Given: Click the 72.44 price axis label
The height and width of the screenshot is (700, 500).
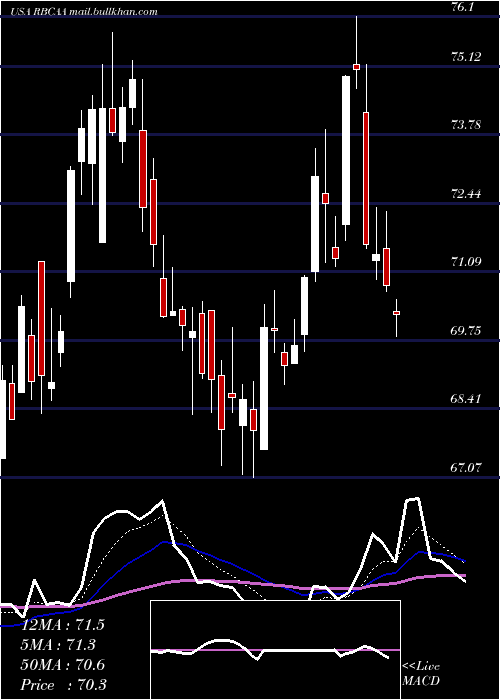Looking at the screenshot, I should [x=466, y=194].
